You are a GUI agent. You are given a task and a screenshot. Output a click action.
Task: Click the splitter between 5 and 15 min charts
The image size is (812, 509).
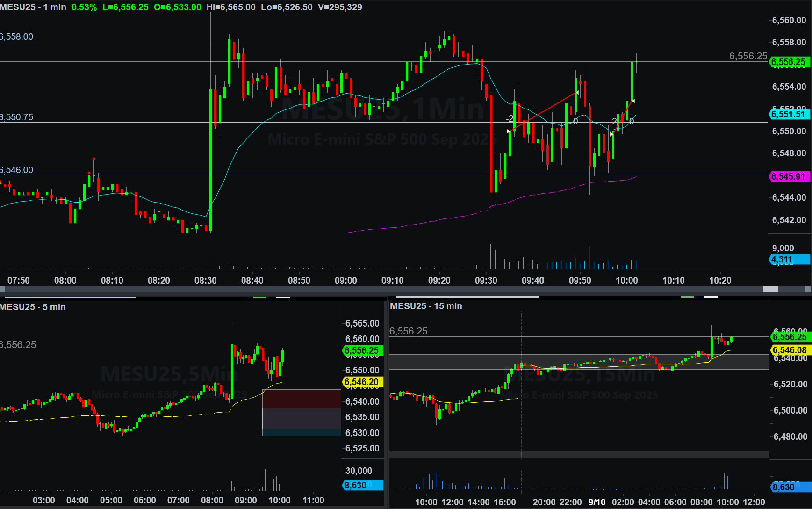point(387,402)
